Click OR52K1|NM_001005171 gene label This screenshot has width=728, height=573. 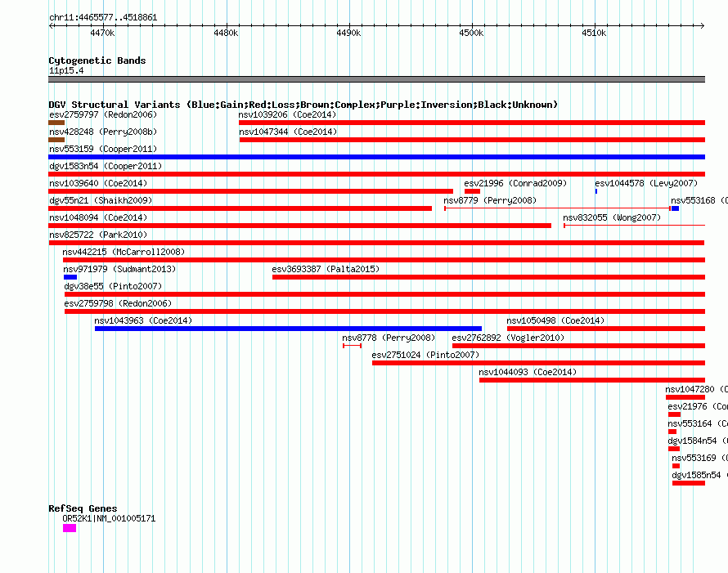[x=109, y=519]
